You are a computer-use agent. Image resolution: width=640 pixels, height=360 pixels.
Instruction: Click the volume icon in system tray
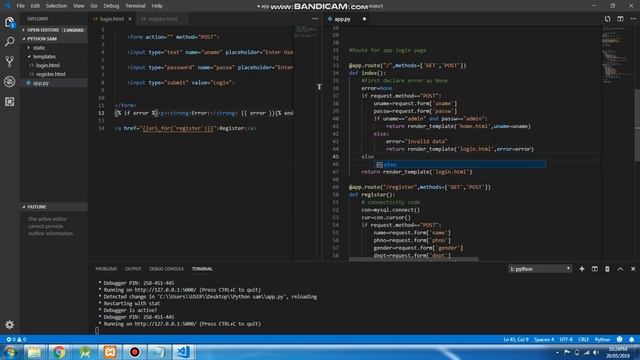click(x=596, y=352)
